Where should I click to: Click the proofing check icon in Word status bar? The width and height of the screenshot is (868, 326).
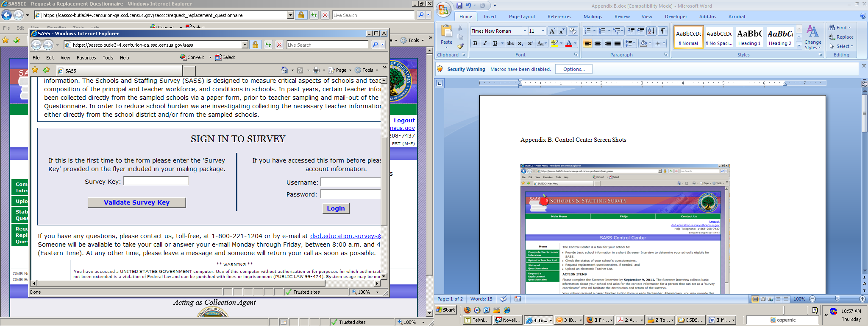tap(503, 299)
